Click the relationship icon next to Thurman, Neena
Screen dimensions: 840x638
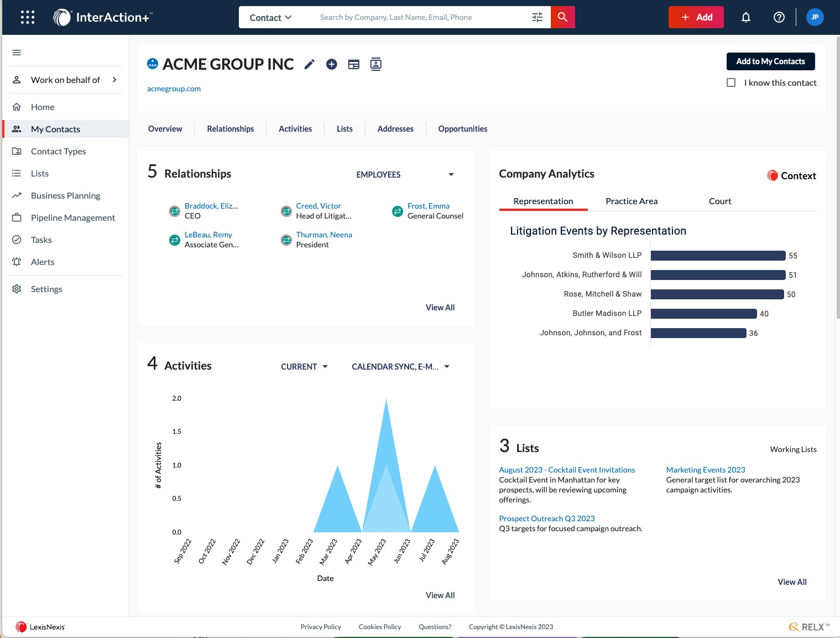[x=286, y=240]
